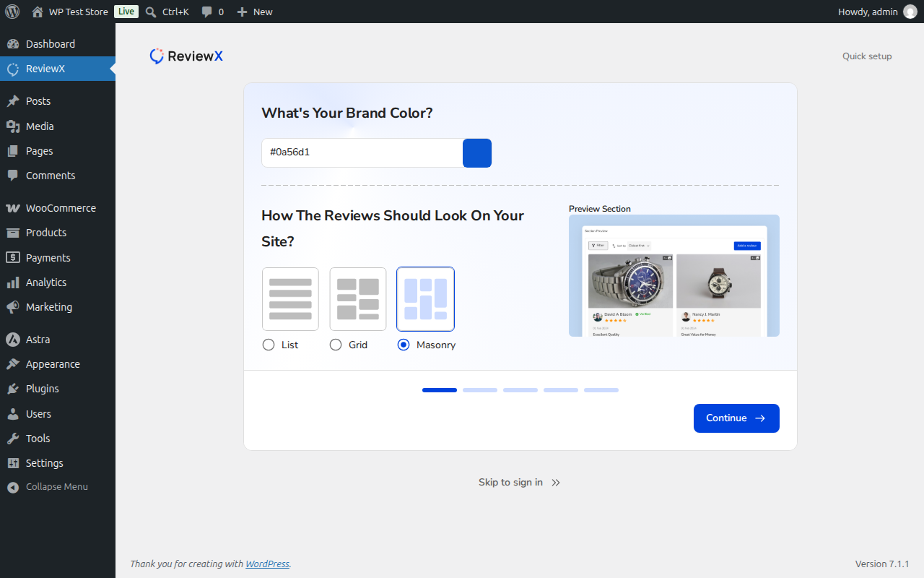The height and width of the screenshot is (578, 924).
Task: Click the Media sidebar icon
Action: point(13,126)
